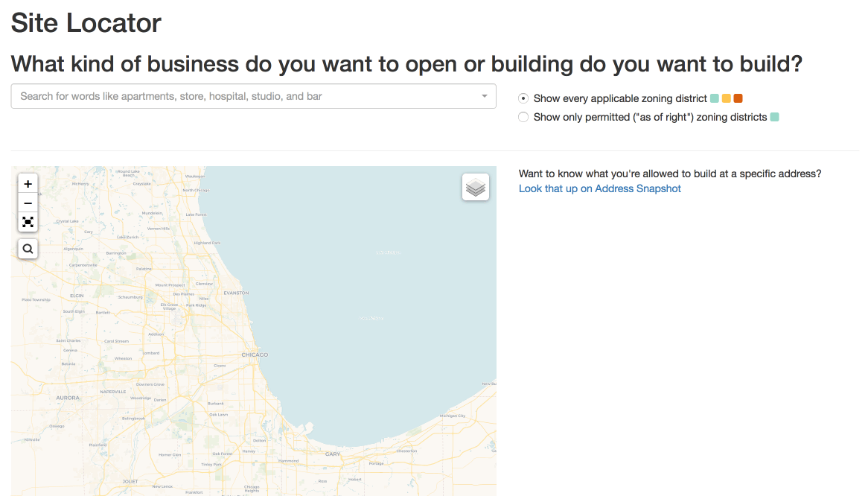Screen dimensions: 868x496
Task: Toggle fullscreen map view
Action: pos(28,222)
